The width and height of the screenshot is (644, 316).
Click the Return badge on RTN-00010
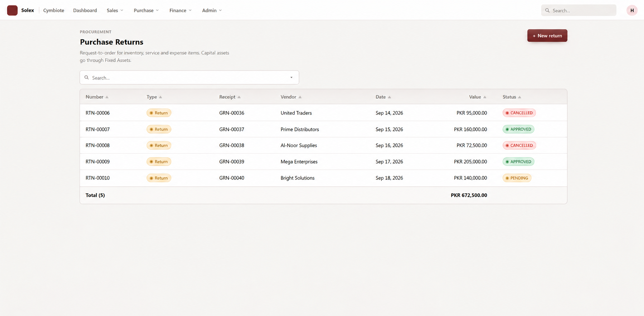159,178
